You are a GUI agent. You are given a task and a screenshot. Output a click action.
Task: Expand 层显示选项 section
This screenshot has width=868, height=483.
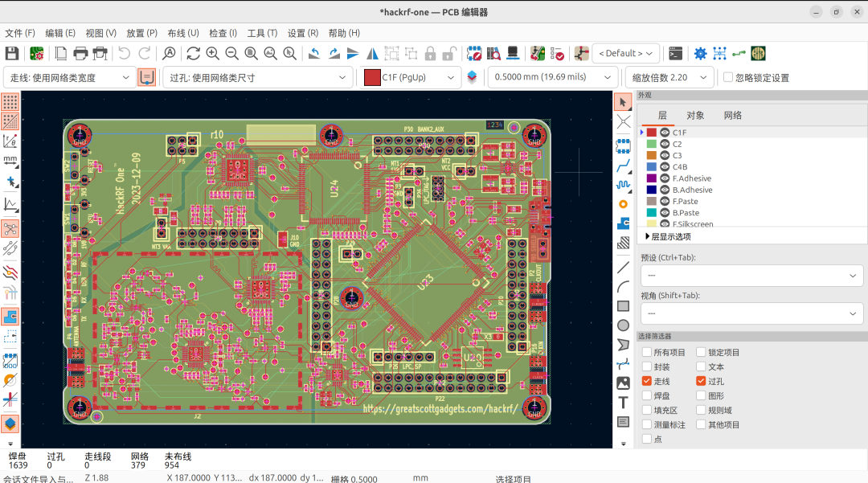[x=668, y=237]
